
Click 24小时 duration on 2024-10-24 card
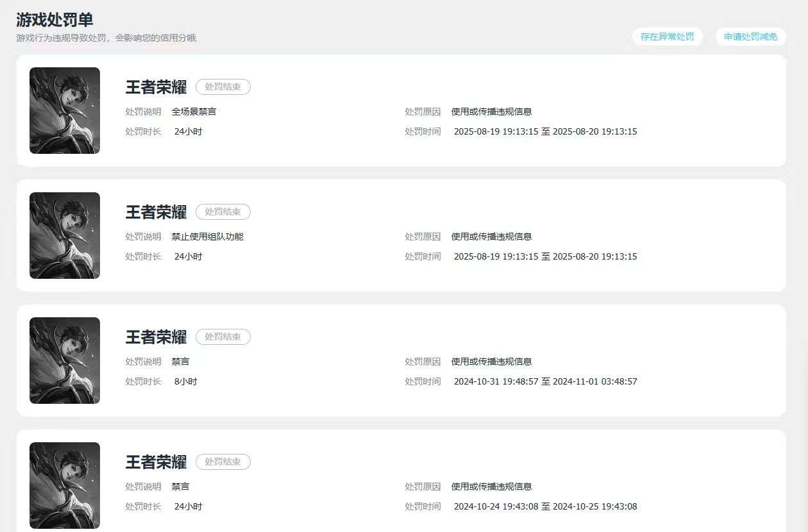tap(188, 506)
